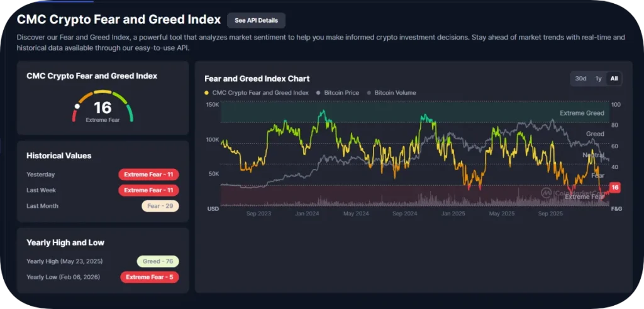Toggle Bitcoin Volume legend series
Viewport: 644px width, 309px height.
[x=391, y=93]
